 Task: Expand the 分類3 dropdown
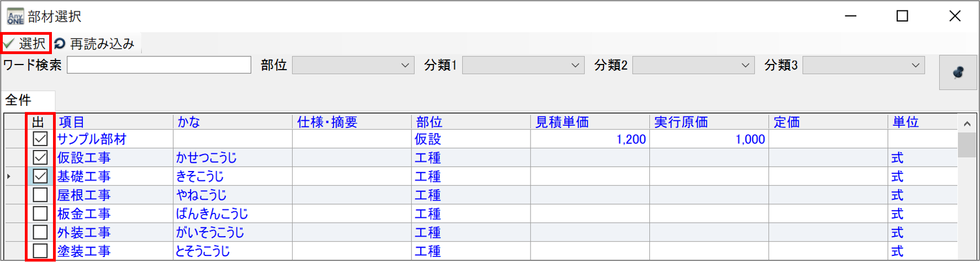[915, 65]
